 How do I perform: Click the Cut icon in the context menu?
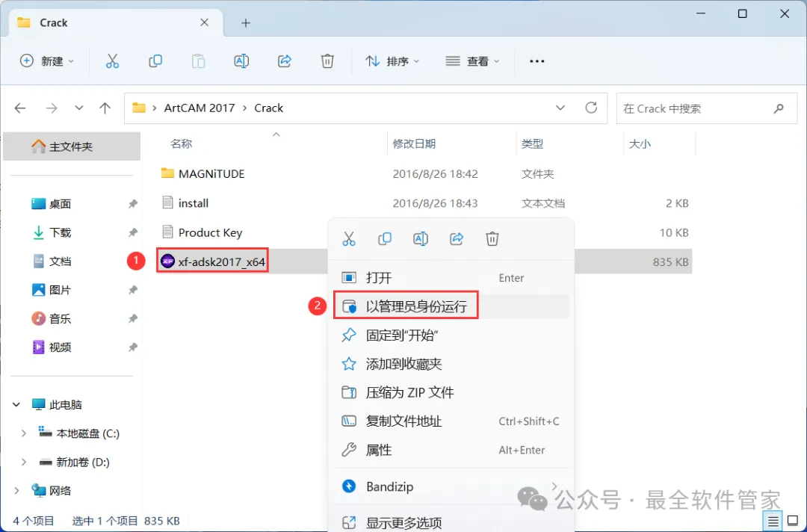coord(349,239)
